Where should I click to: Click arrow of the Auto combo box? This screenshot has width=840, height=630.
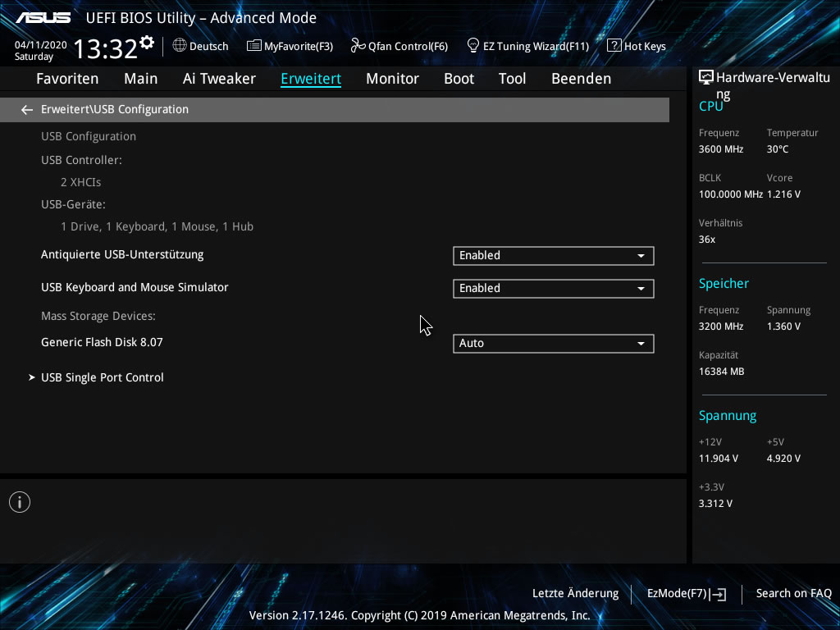pos(641,344)
